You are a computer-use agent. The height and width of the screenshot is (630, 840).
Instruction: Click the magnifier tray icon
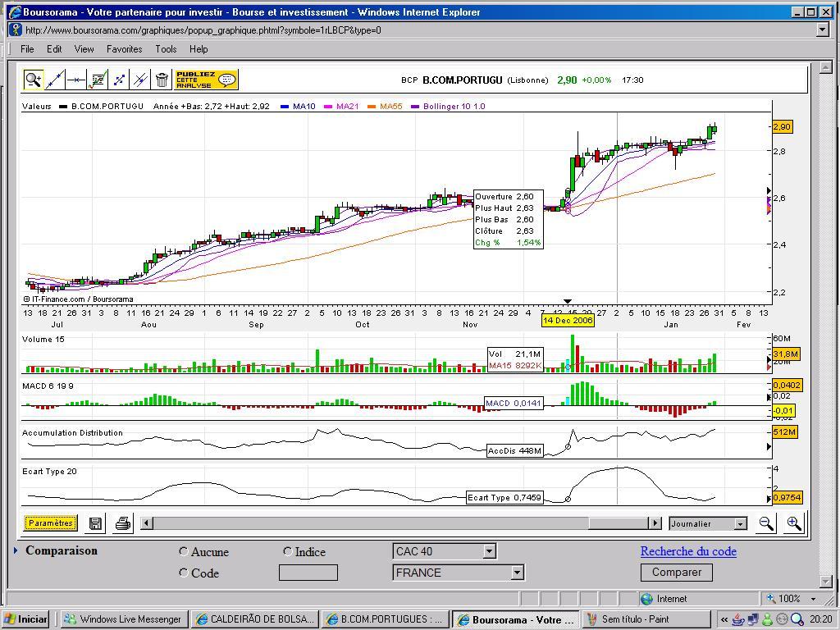tap(797, 619)
